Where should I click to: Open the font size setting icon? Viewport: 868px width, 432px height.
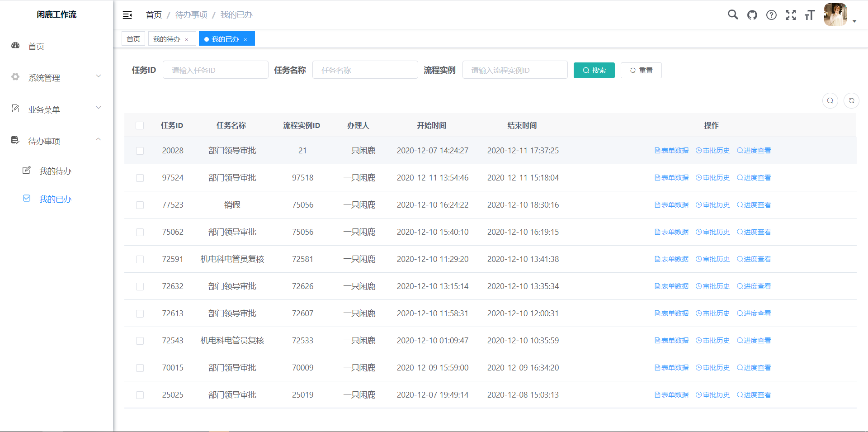(810, 15)
